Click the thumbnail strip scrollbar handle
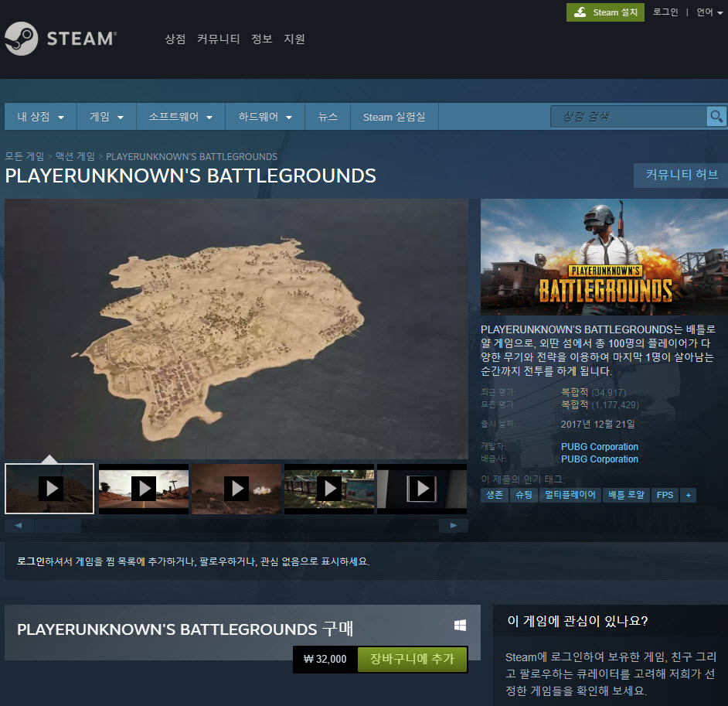Viewport: 728px width, 706px height. [x=58, y=525]
